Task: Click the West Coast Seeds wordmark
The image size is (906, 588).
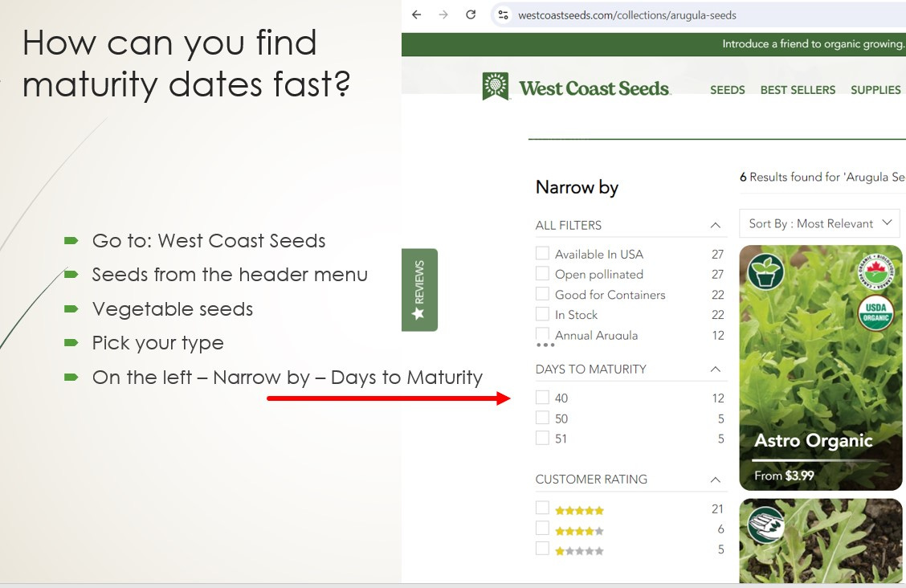Action: pos(594,88)
